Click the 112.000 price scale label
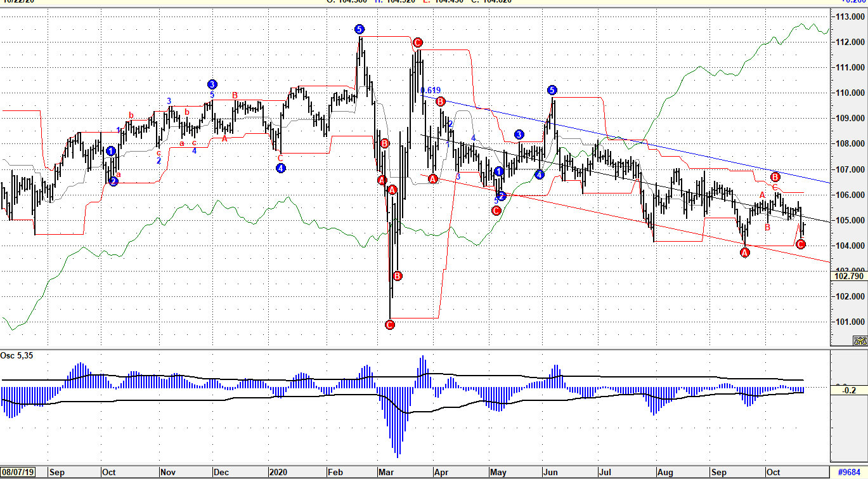Viewport: 868px width, 479px height. click(x=852, y=43)
